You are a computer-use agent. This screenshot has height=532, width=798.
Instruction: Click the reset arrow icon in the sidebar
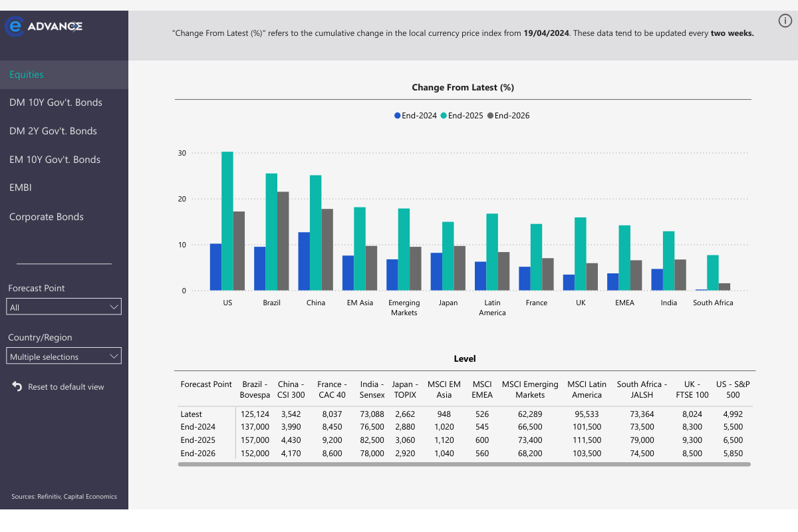pyautogui.click(x=16, y=386)
